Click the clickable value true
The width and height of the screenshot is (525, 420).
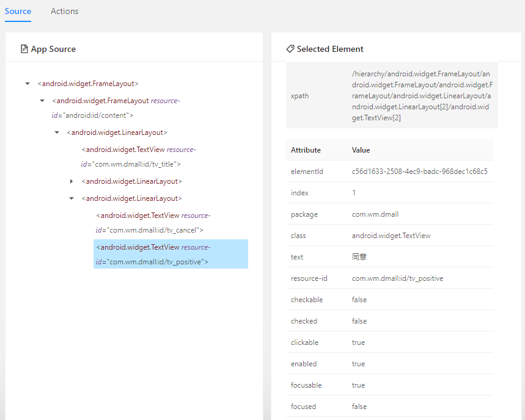click(358, 342)
